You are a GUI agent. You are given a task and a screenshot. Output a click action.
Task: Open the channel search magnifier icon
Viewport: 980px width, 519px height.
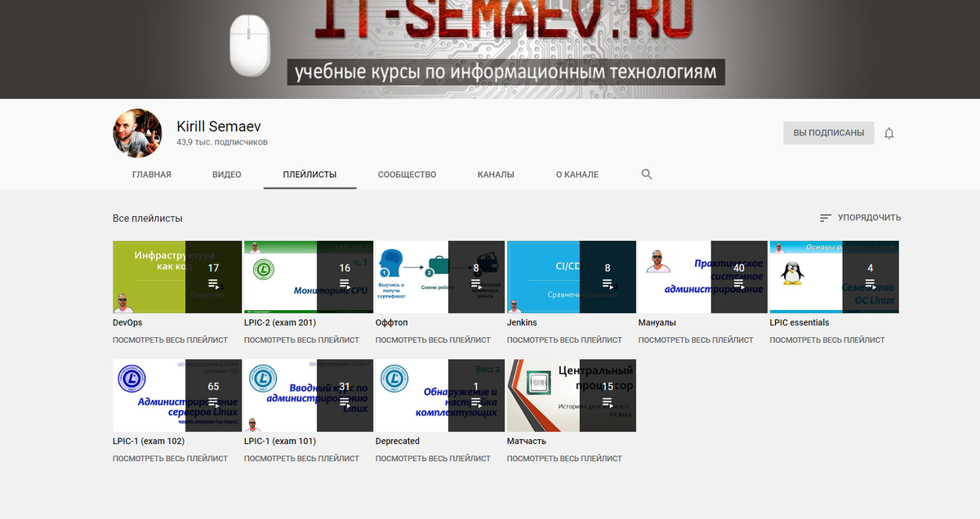tap(647, 175)
